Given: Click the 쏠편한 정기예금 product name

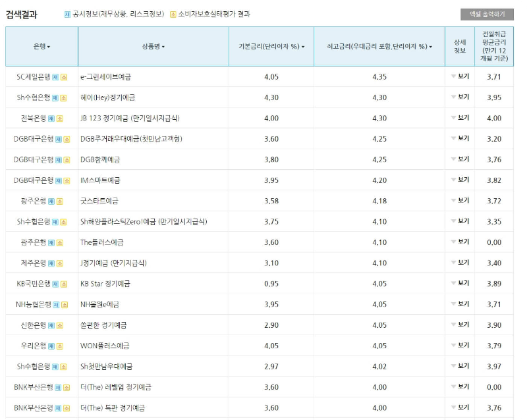Looking at the screenshot, I should tap(103, 325).
